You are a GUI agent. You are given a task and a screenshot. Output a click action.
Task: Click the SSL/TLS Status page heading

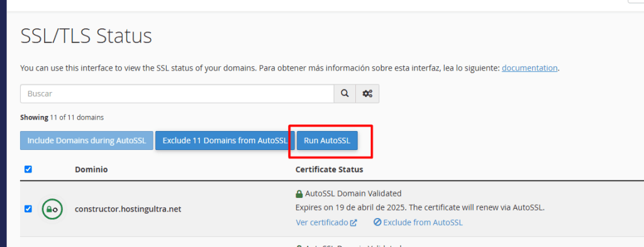pyautogui.click(x=86, y=36)
